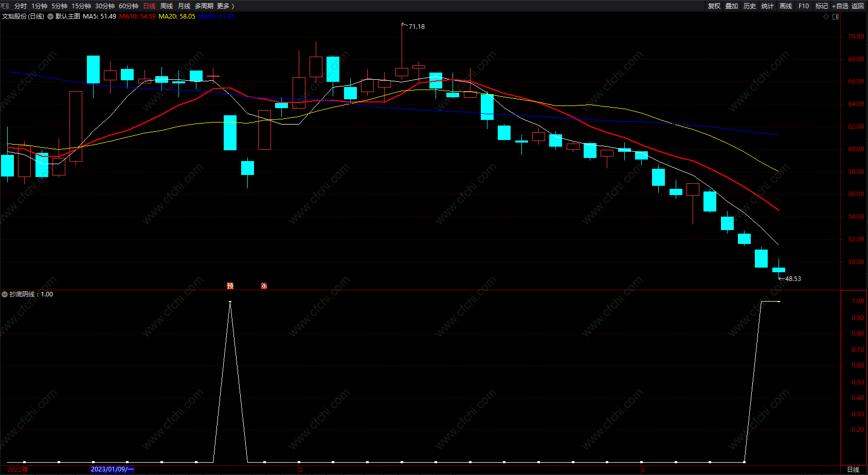
Task: Open the 默认主图 indicator dropdown arrow
Action: click(50, 16)
